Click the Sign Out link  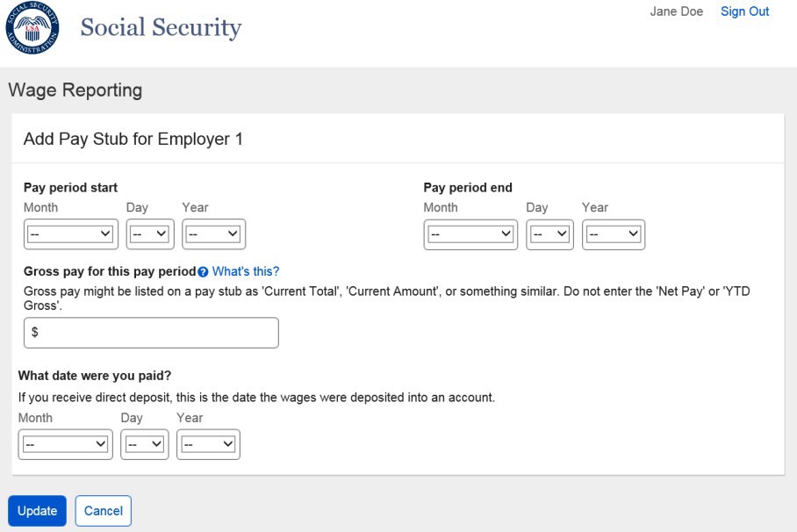(x=744, y=11)
